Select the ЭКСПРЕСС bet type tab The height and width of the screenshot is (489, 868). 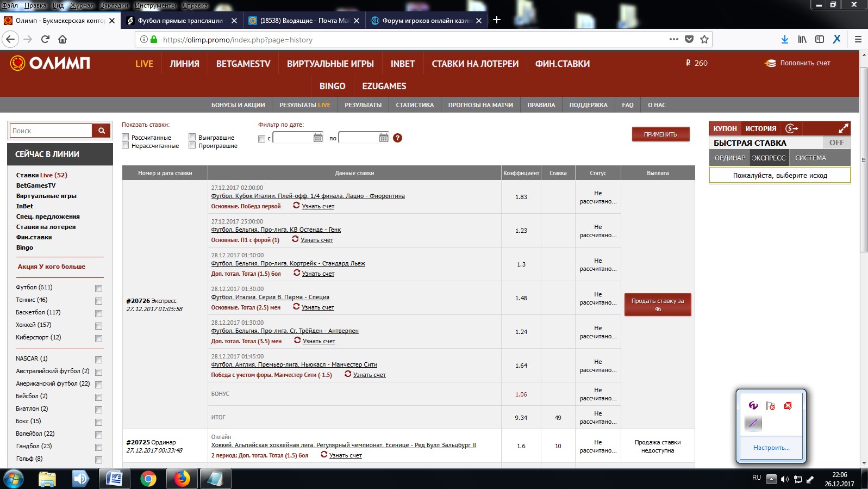click(769, 158)
